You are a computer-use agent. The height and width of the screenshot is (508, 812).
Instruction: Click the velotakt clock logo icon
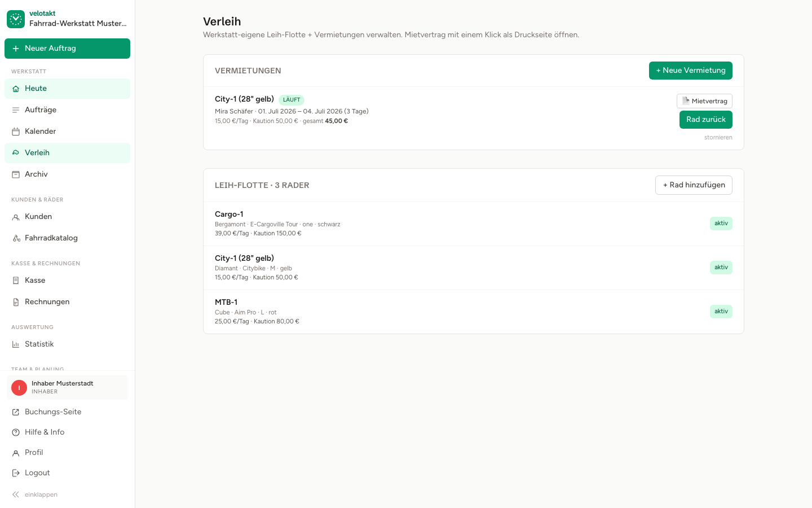tap(16, 19)
